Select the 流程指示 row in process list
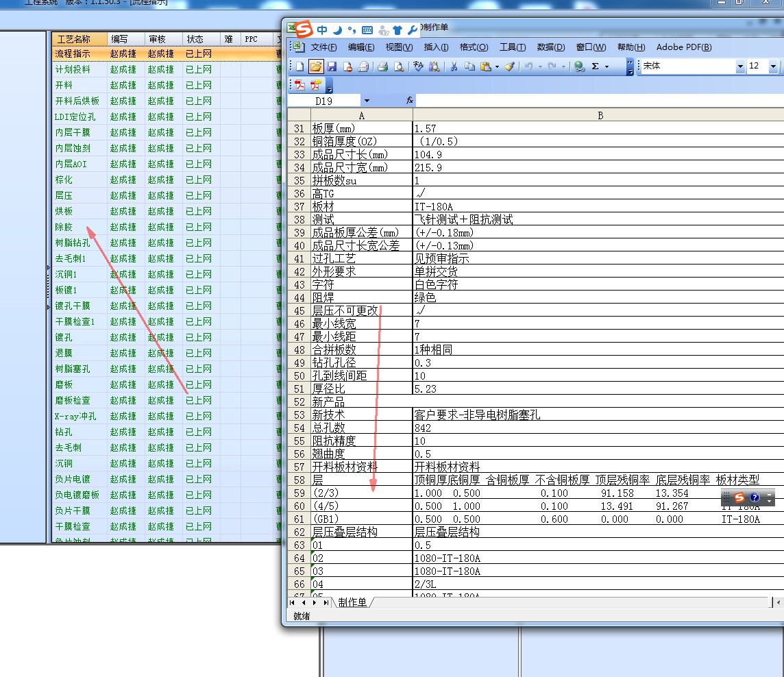The height and width of the screenshot is (677, 784). [167, 53]
